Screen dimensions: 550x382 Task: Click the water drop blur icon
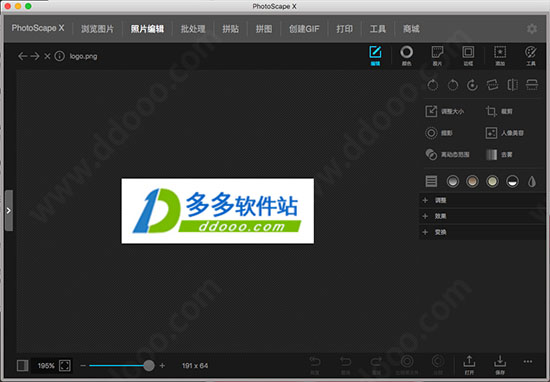point(532,182)
